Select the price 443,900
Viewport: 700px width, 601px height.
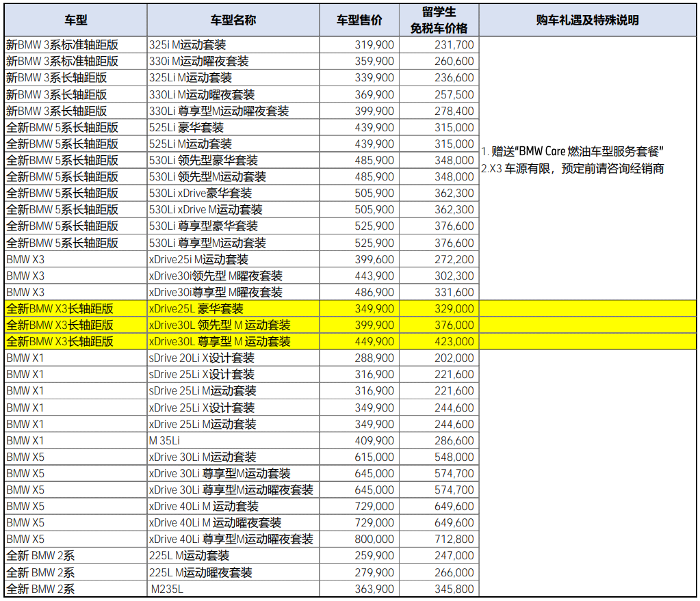point(374,276)
